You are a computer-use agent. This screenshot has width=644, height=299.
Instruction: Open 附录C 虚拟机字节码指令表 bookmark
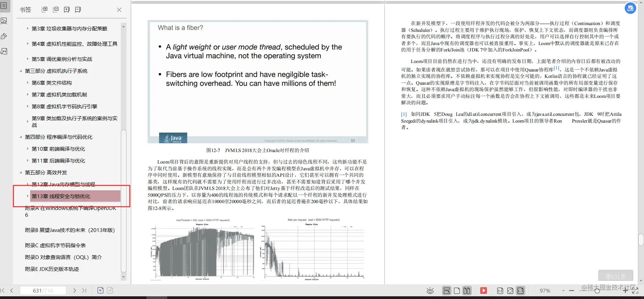pos(55,245)
